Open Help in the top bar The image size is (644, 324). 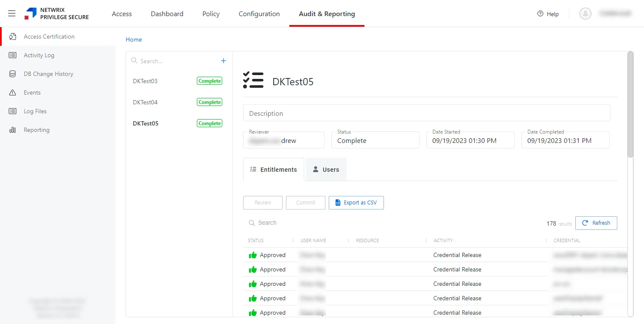548,14
